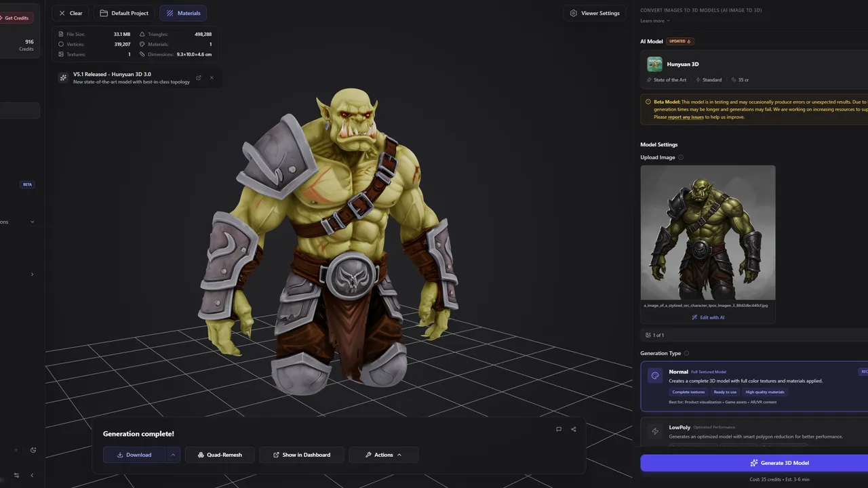The width and height of the screenshot is (868, 488).
Task: Select the LowPoly generation type
Action: [x=754, y=432]
